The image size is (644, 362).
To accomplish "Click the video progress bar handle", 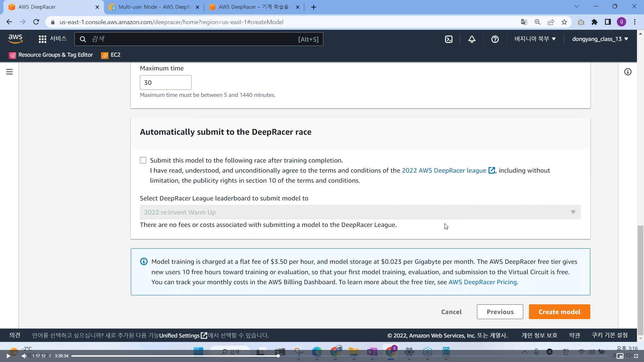I will [x=278, y=356].
